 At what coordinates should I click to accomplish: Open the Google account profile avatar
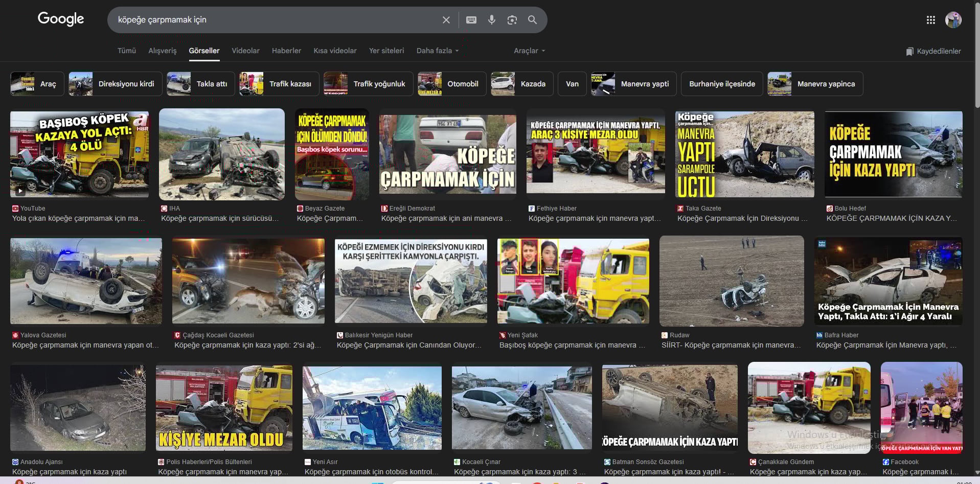tap(953, 20)
